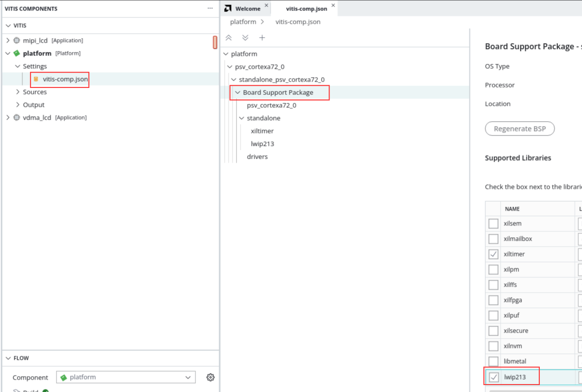Expand the vdma_lcd application node
The image size is (582, 392).
coord(8,118)
